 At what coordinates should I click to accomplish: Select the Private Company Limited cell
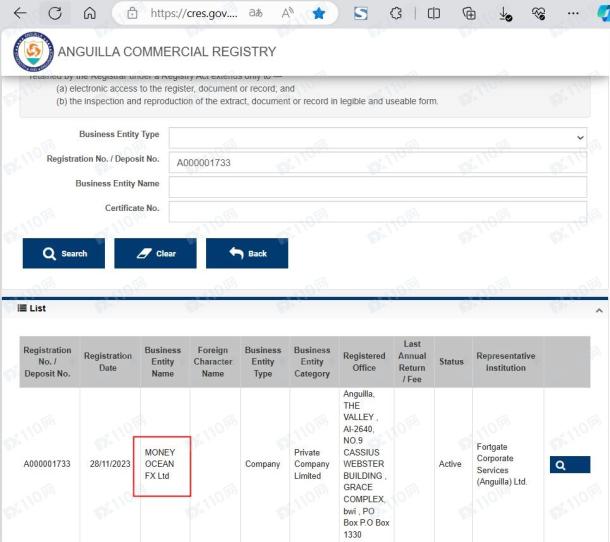click(x=312, y=464)
